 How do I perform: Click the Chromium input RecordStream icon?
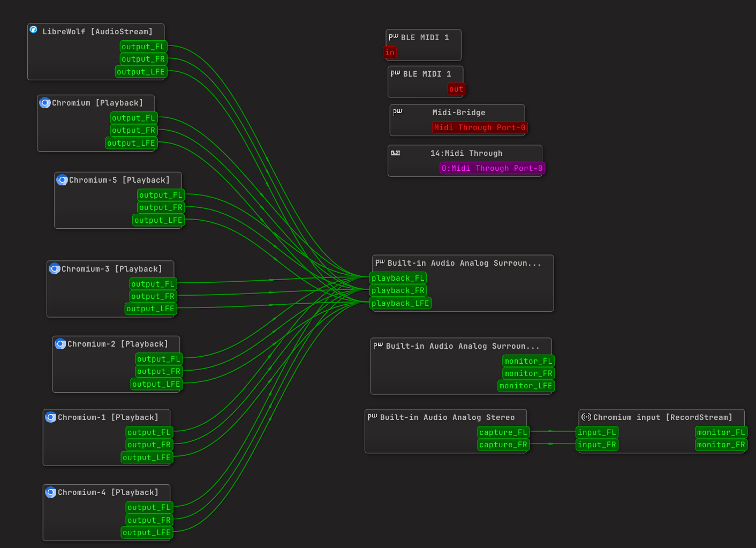click(x=586, y=417)
